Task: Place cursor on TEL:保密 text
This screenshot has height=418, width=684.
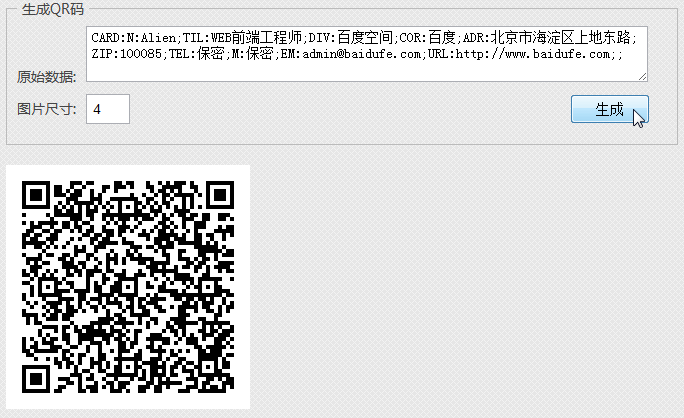Action: point(197,54)
